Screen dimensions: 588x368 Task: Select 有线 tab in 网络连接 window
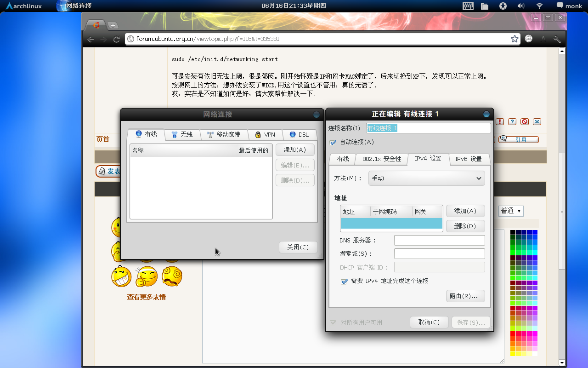pyautogui.click(x=146, y=134)
